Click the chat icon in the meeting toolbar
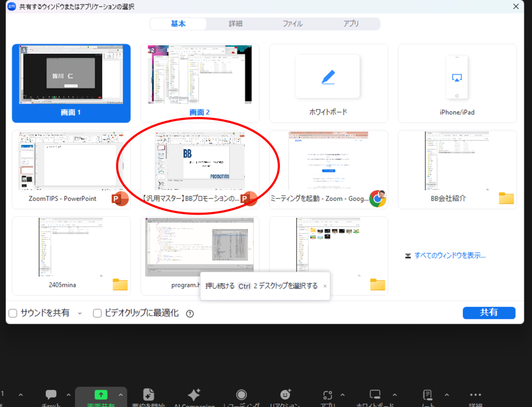The image size is (532, 407). pyautogui.click(x=51, y=395)
